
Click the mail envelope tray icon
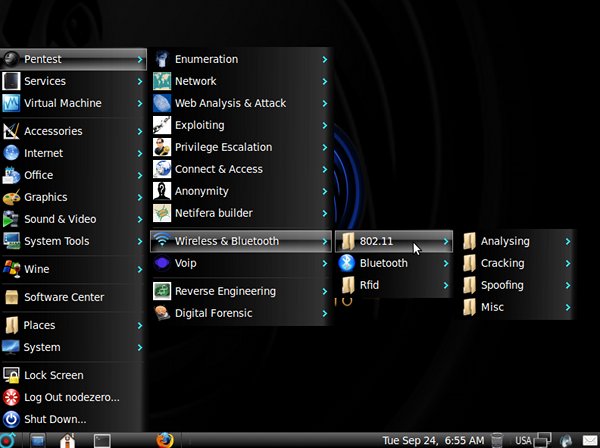(x=590, y=441)
